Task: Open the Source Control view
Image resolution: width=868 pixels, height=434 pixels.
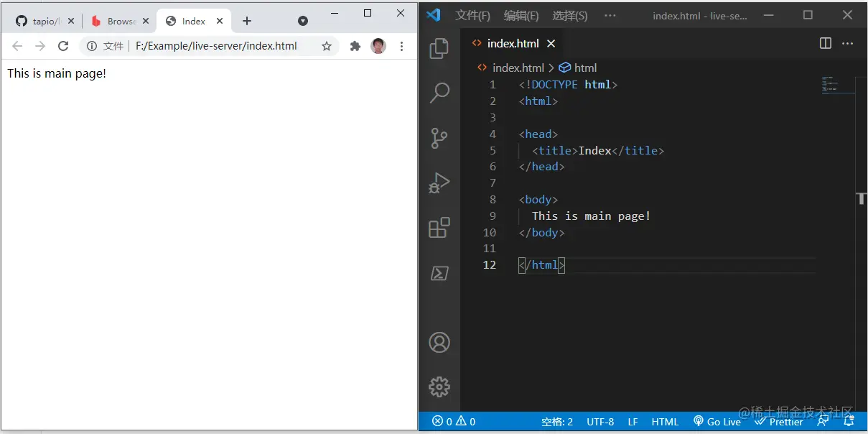Action: pos(439,137)
